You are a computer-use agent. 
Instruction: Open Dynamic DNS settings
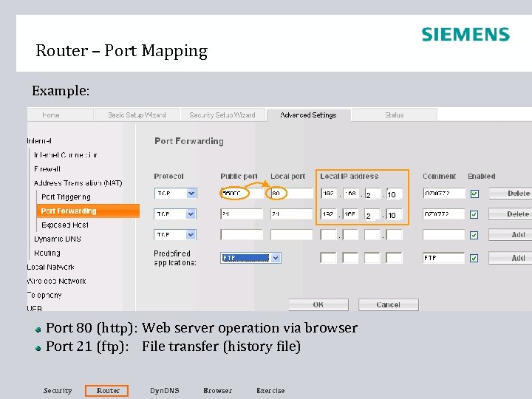pos(58,239)
